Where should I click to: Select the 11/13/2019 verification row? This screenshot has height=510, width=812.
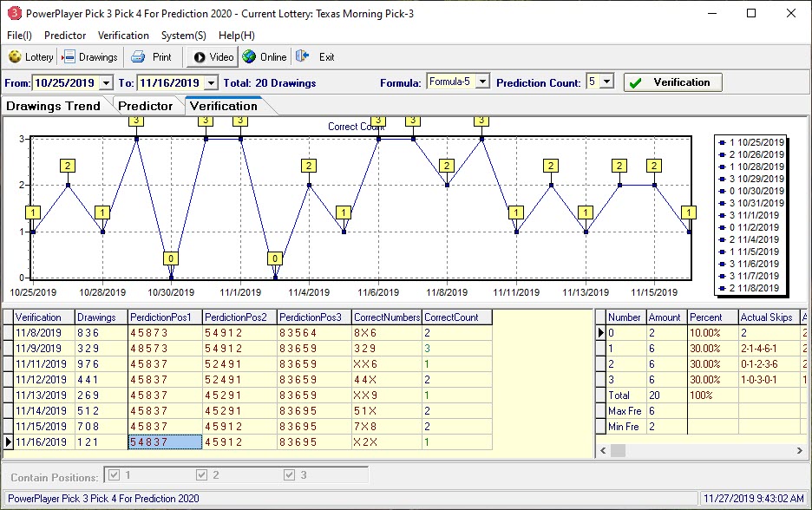click(247, 395)
